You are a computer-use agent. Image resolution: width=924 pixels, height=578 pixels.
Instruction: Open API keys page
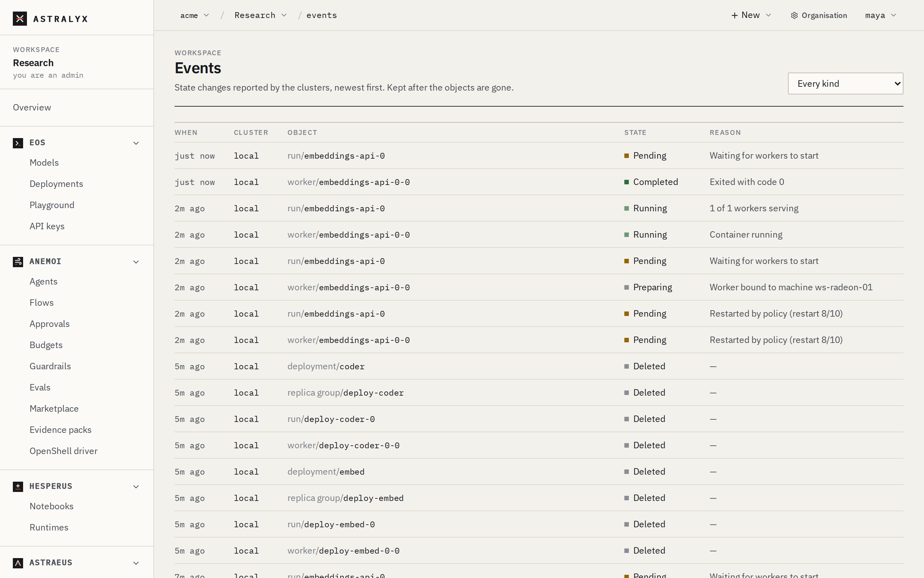(47, 226)
